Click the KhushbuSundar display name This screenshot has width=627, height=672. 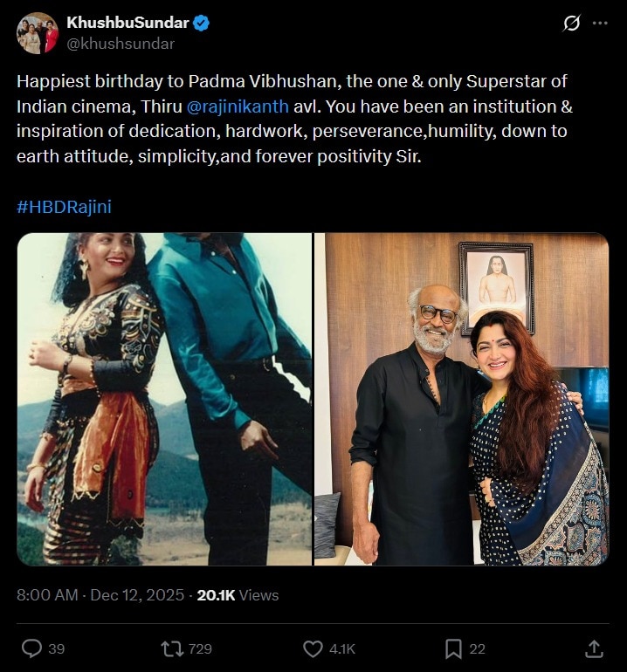point(128,24)
